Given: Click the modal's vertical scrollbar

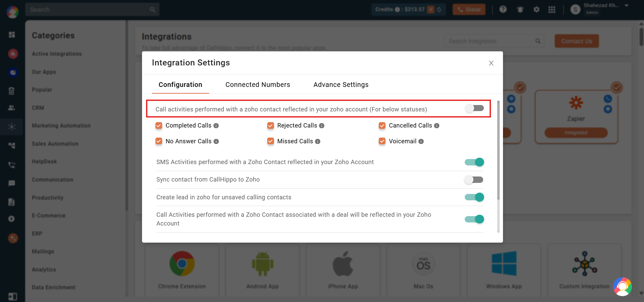Looking at the screenshot, I should pos(498,150).
